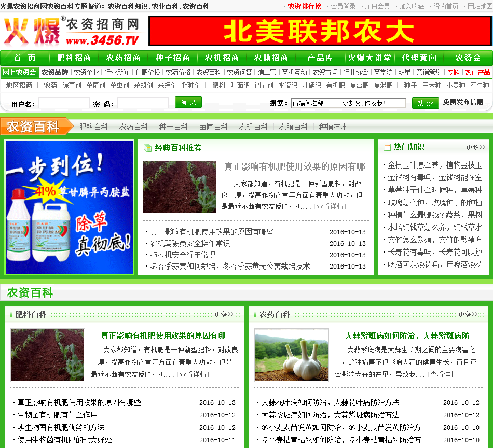Image resolution: width=493 pixels, height=448 pixels.
Task: Expand 更多>> in the 农药百科 section
Action: click(468, 314)
